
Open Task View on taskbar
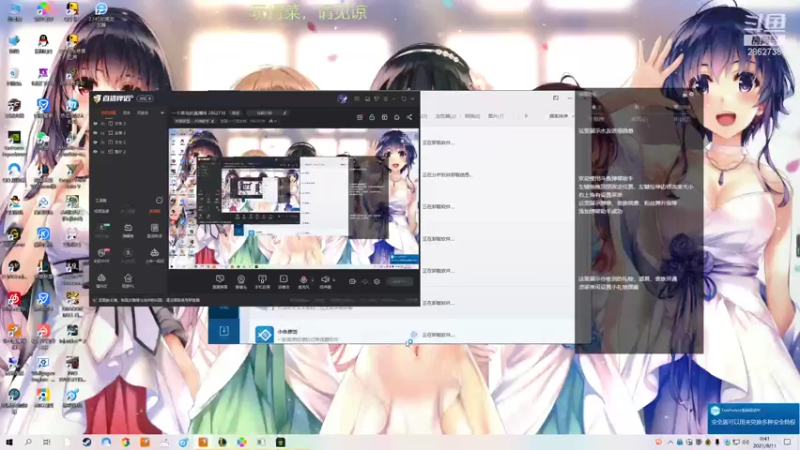47,442
